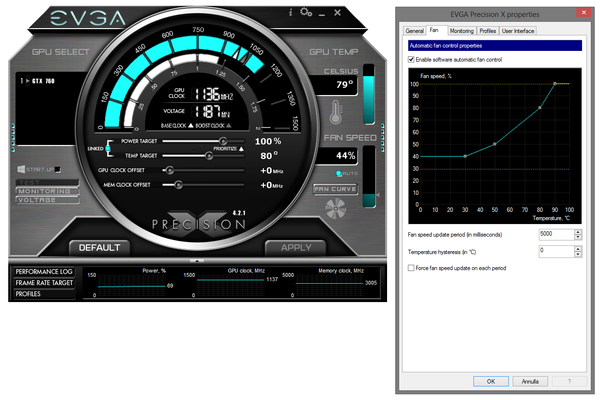600x400 pixels.
Task: Toggle the Start Up checkbox
Action: tap(58, 170)
